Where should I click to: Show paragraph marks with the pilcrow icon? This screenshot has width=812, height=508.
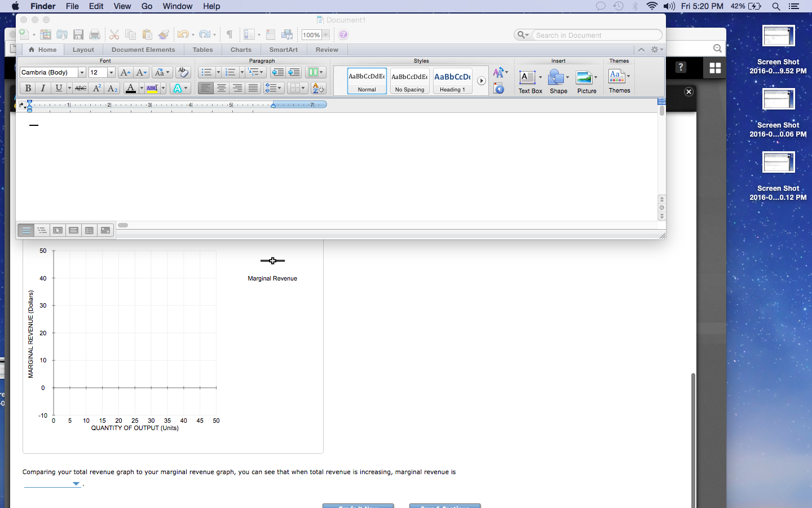click(229, 34)
